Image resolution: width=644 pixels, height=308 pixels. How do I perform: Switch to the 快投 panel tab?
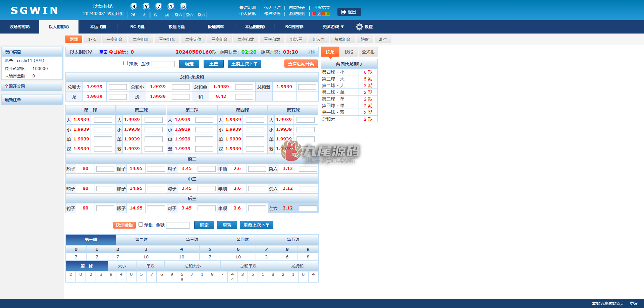(349, 52)
